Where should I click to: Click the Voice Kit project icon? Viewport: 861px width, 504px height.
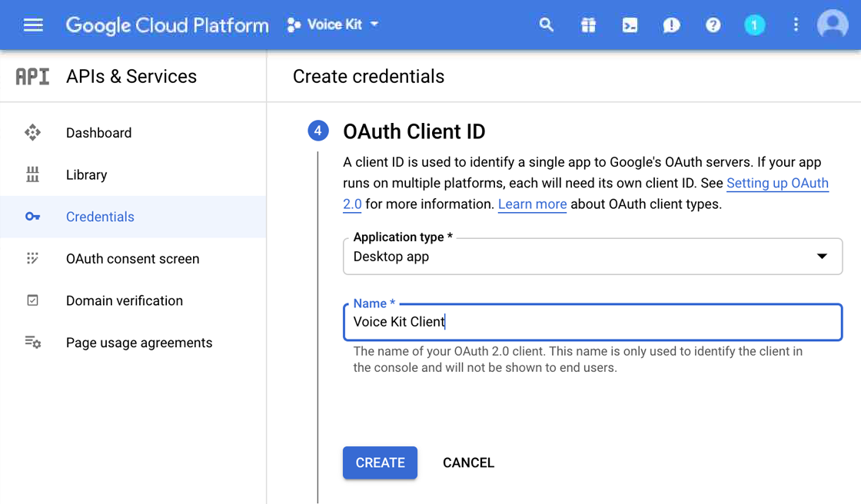pyautogui.click(x=294, y=25)
